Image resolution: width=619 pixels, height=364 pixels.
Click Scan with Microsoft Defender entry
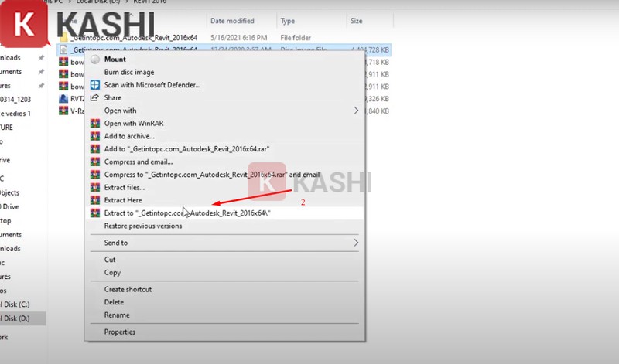tap(152, 85)
